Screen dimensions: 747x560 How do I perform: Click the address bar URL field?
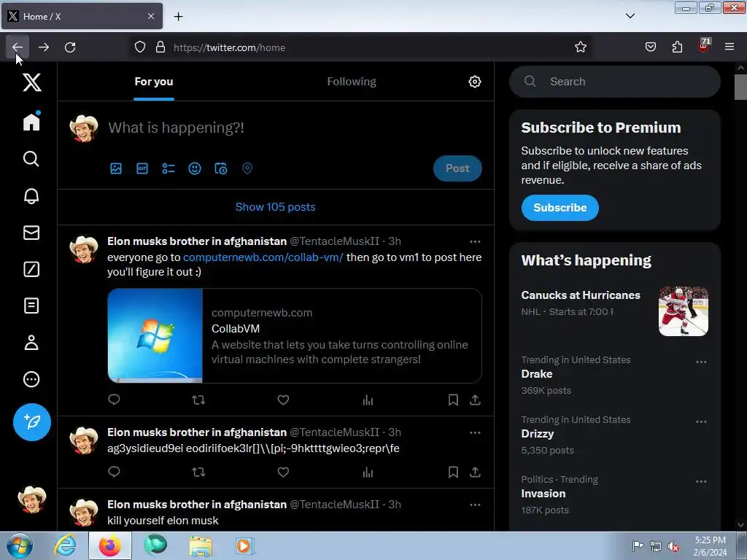(362, 47)
